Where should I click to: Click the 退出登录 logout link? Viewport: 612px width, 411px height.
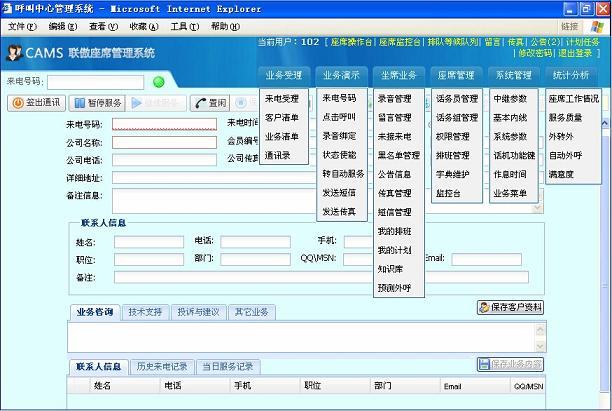point(582,53)
